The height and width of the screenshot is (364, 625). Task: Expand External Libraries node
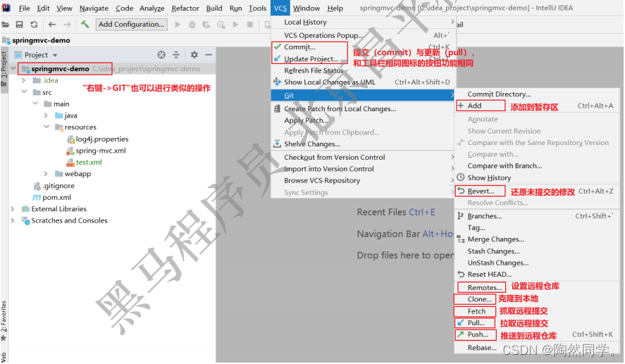pos(13,208)
